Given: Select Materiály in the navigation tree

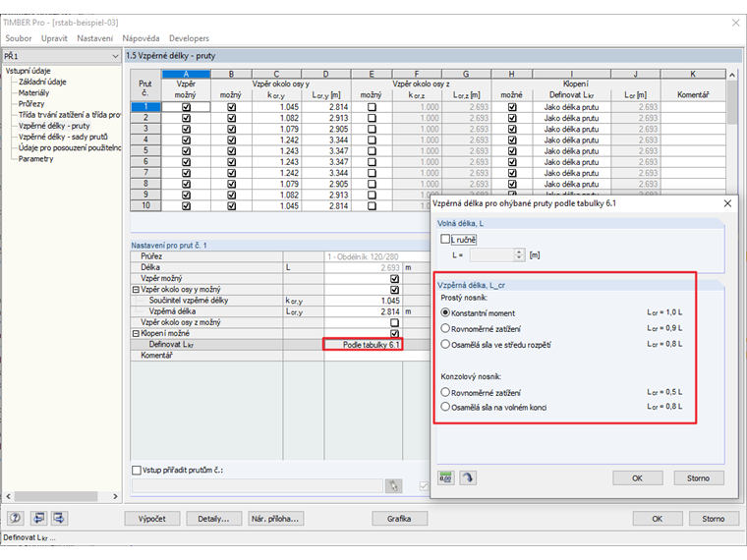Looking at the screenshot, I should click(33, 93).
